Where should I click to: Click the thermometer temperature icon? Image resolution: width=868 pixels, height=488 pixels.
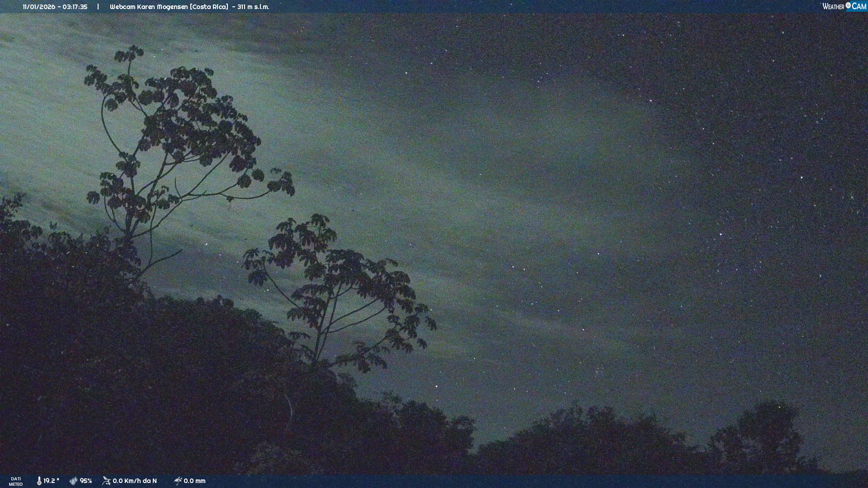39,481
